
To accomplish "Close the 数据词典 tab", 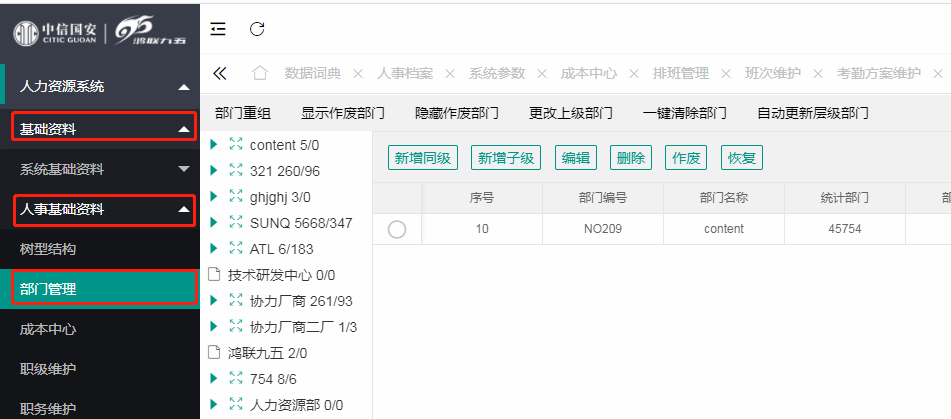I will (x=358, y=74).
